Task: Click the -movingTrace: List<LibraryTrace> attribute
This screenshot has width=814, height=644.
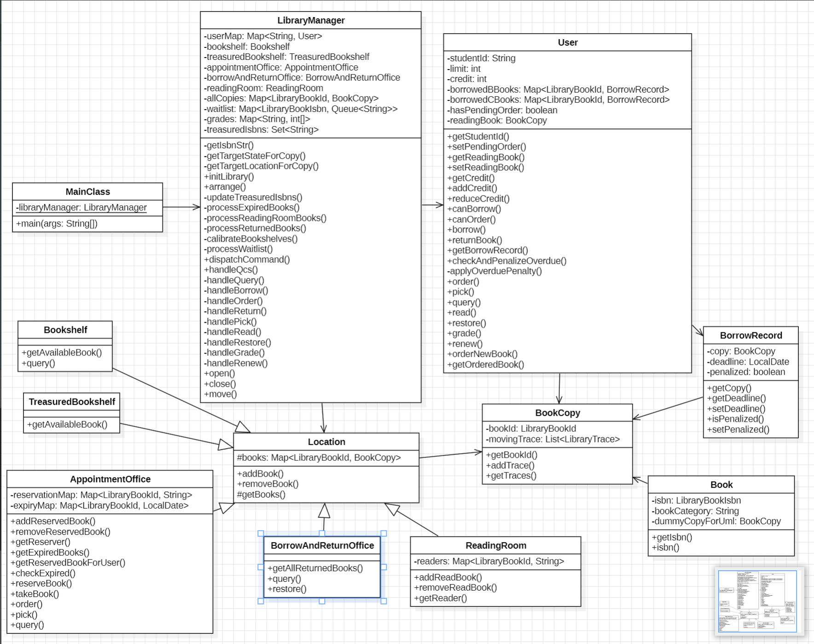Action: click(x=552, y=439)
